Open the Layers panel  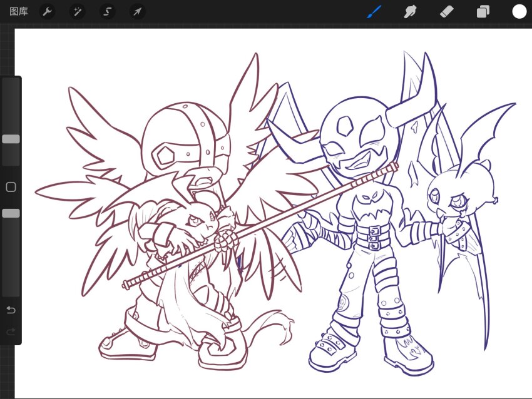pos(483,12)
